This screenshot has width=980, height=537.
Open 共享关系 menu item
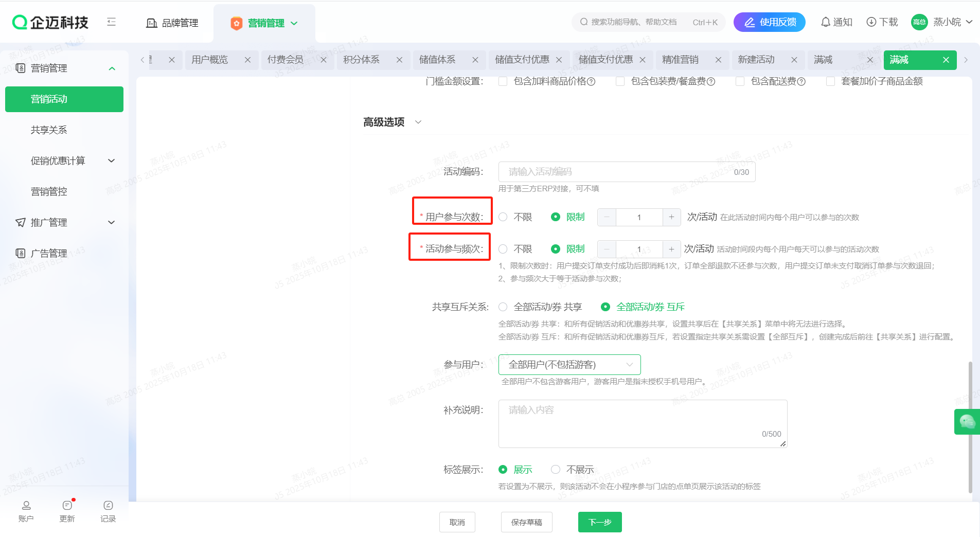click(x=49, y=130)
